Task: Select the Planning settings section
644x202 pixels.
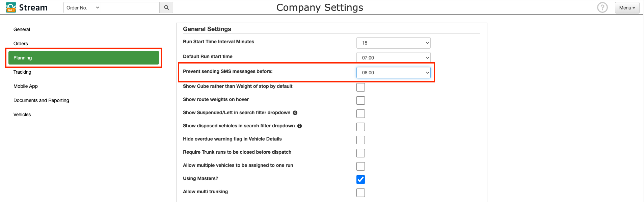Action: (x=84, y=58)
